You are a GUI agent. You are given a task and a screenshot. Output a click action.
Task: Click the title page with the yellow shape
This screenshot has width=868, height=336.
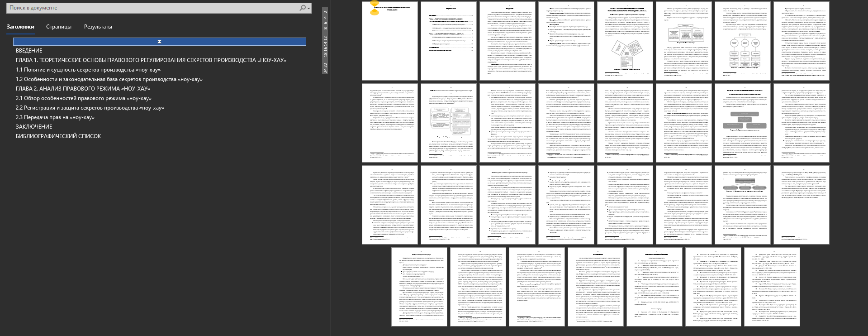pos(390,41)
